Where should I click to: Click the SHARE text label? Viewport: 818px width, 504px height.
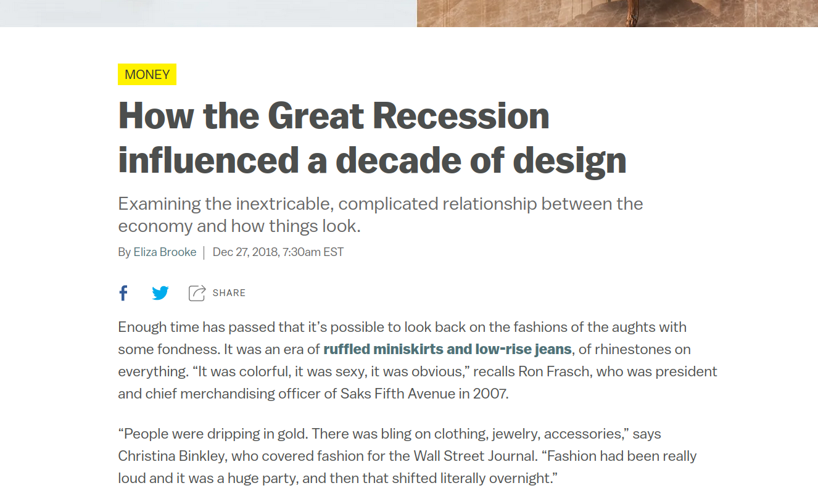coord(229,293)
